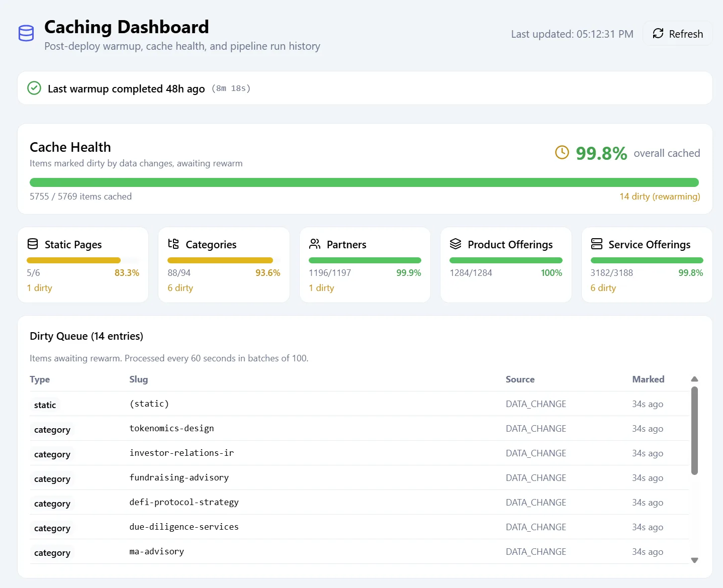Screen dimensions: 723x588
Task: Click the Product Offerings layers icon
Action: tap(456, 244)
